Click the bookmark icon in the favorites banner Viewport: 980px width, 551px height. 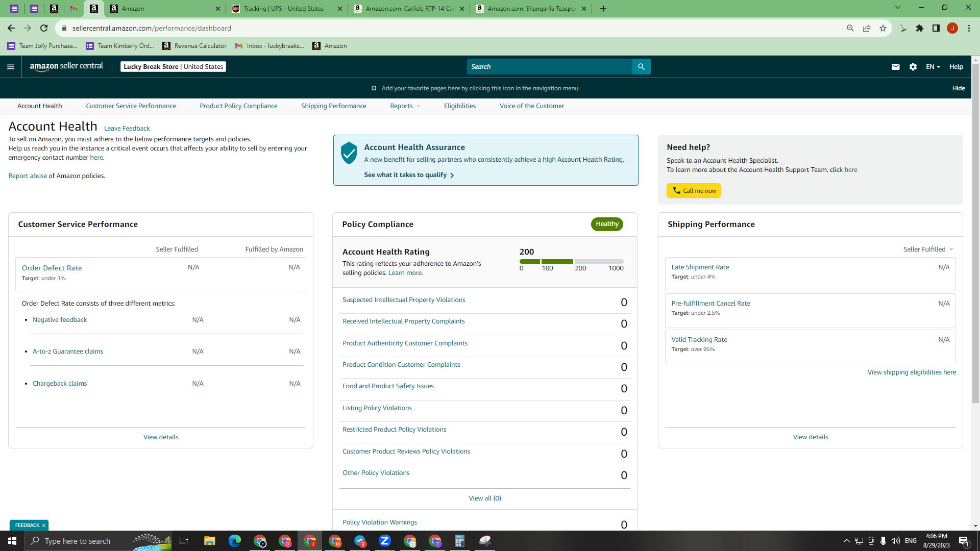(x=374, y=88)
